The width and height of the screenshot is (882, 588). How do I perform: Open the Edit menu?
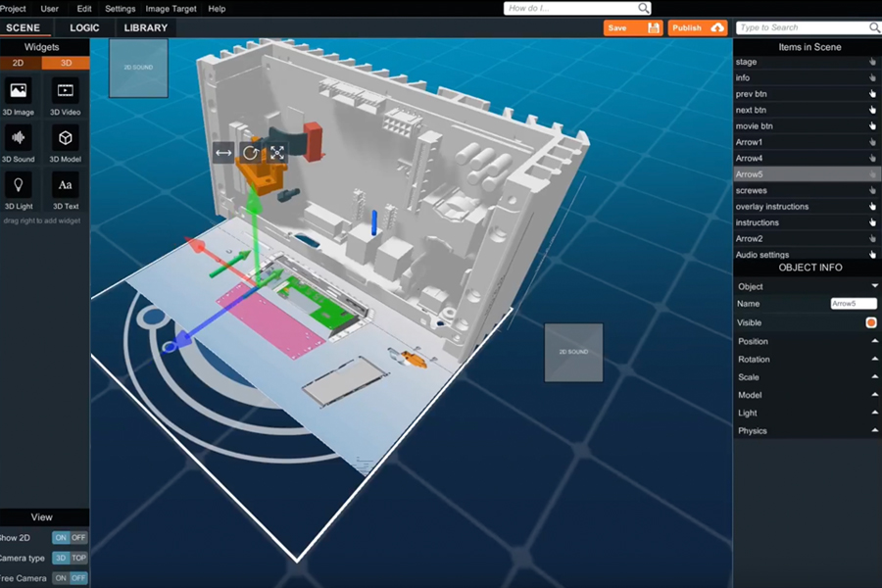tap(84, 9)
